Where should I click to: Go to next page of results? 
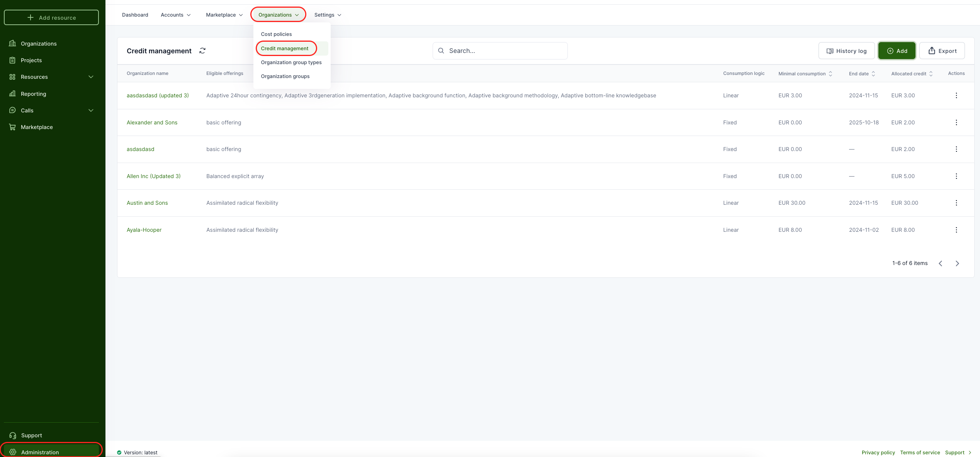pos(957,263)
